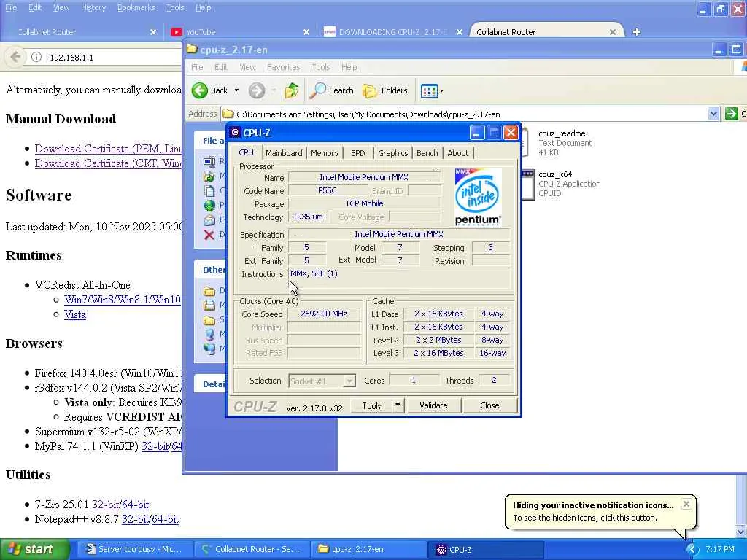Expand the Views dropdown arrow

point(441,90)
